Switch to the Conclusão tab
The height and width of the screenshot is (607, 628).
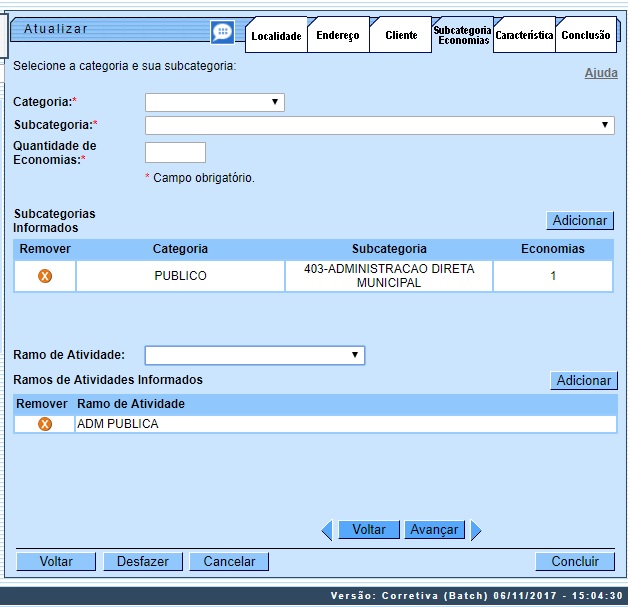(x=586, y=35)
